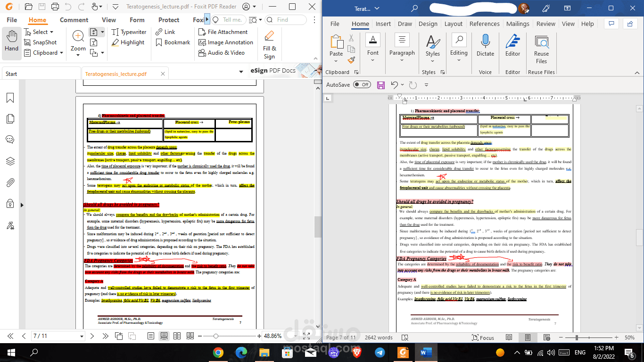Open the Pages panel in Foxit sidebar
644x362 pixels.
(x=10, y=118)
